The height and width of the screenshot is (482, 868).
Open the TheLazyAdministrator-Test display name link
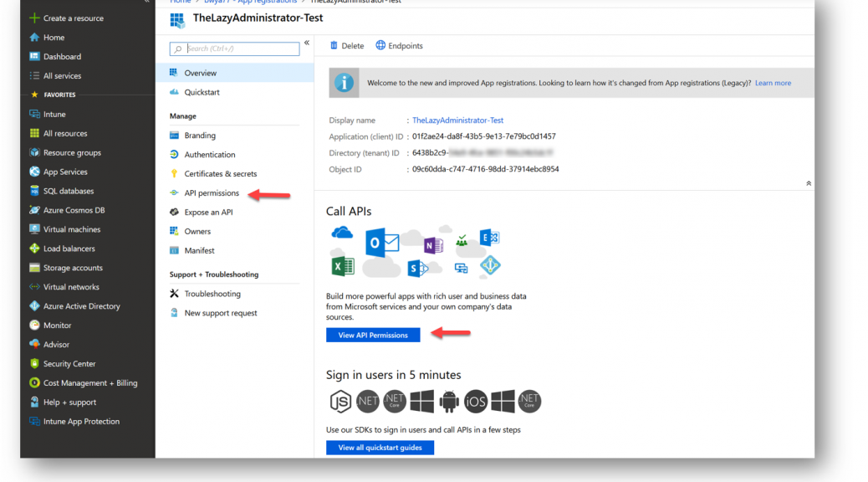tap(457, 120)
